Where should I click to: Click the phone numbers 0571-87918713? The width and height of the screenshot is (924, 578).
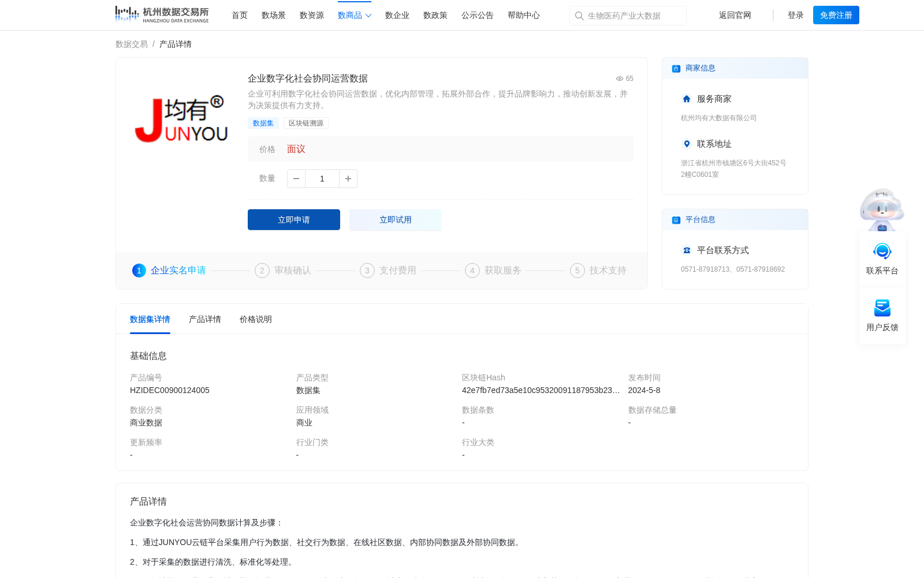coord(733,269)
